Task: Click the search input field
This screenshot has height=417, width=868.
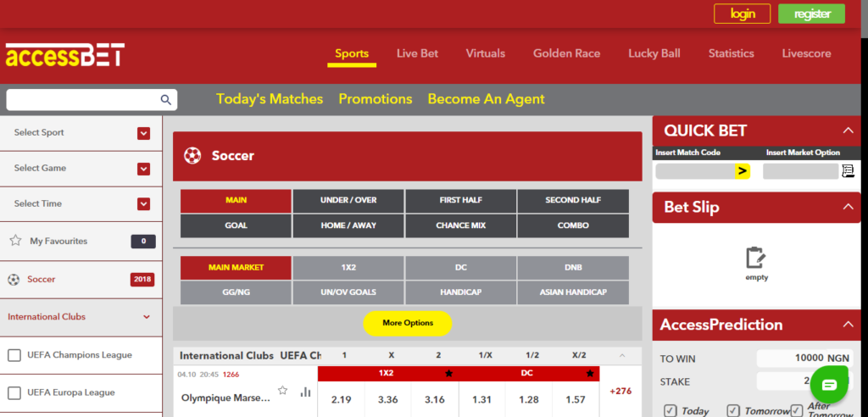Action: point(83,100)
